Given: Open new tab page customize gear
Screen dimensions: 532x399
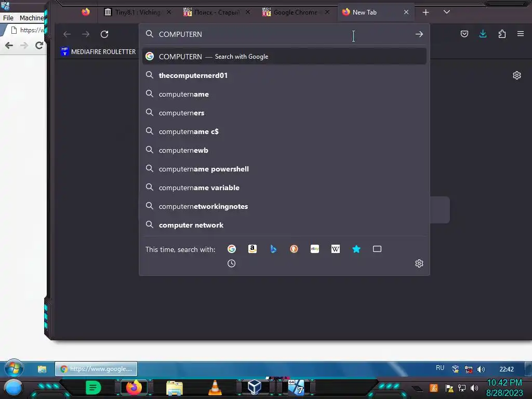Looking at the screenshot, I should coord(517,75).
